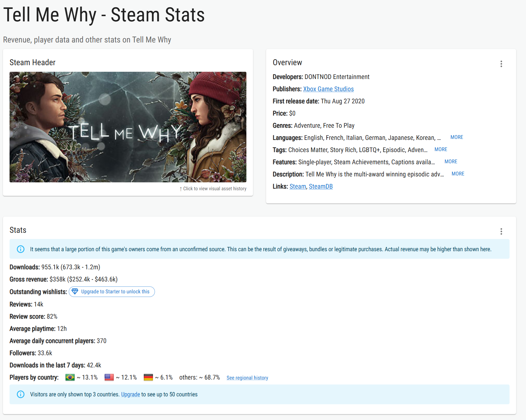Expand Tags with the MORE button

441,149
